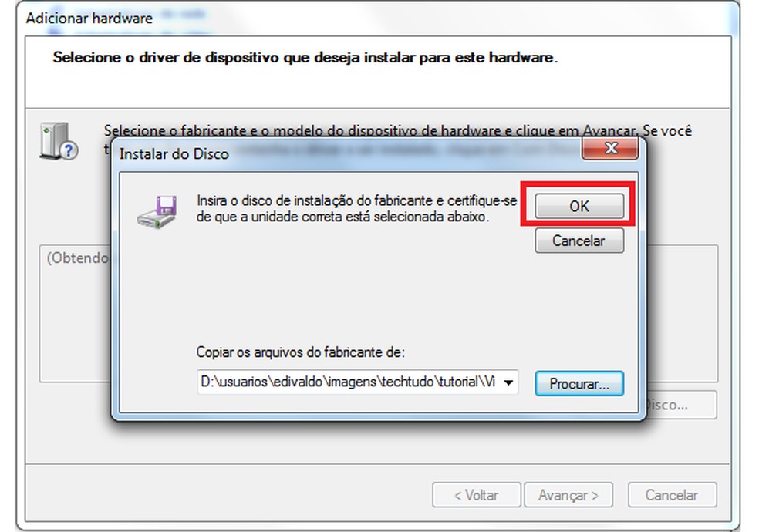Click the Avançar > button
This screenshot has height=532, width=759.
568,495
